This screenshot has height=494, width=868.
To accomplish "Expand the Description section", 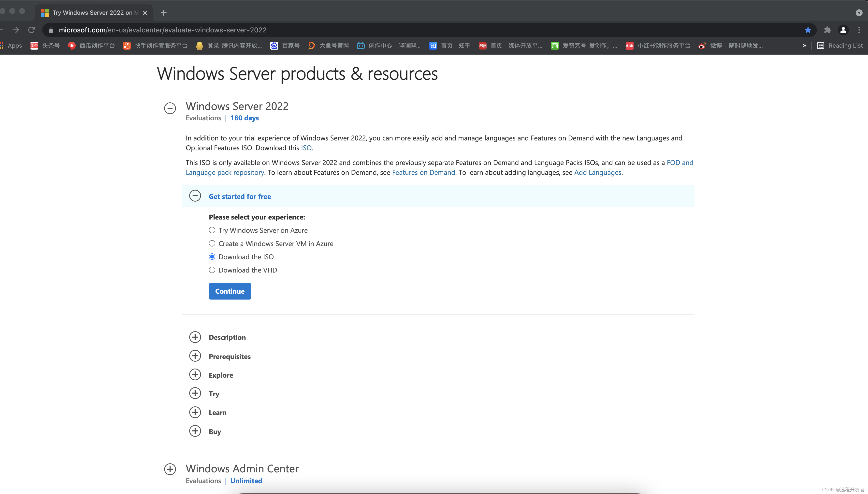I will [195, 337].
